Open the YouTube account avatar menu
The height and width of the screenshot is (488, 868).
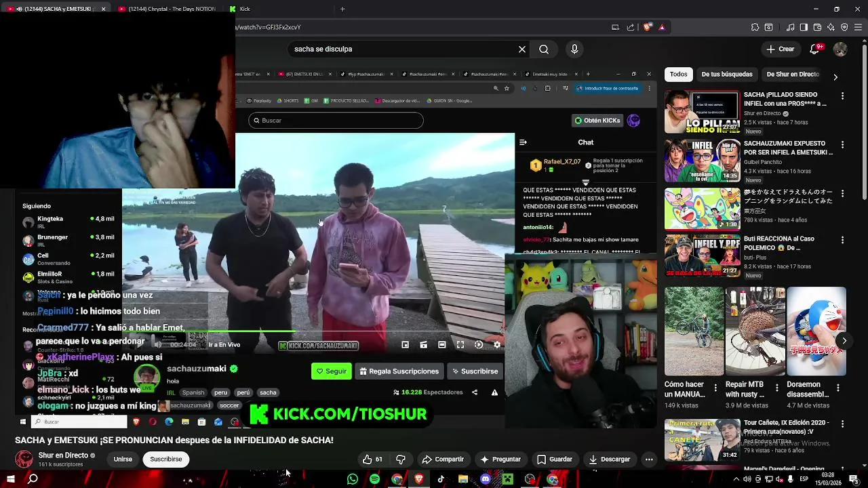point(840,49)
